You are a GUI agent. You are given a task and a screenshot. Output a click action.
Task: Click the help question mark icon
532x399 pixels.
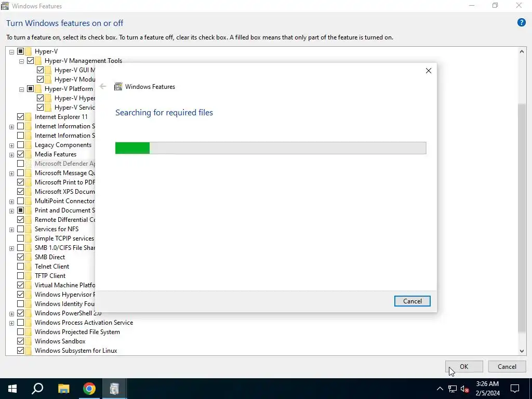[521, 22]
